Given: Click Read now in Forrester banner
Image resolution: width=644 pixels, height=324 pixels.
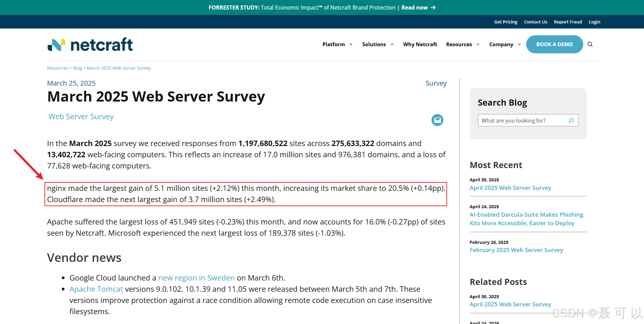Looking at the screenshot, I should pyautogui.click(x=415, y=7).
